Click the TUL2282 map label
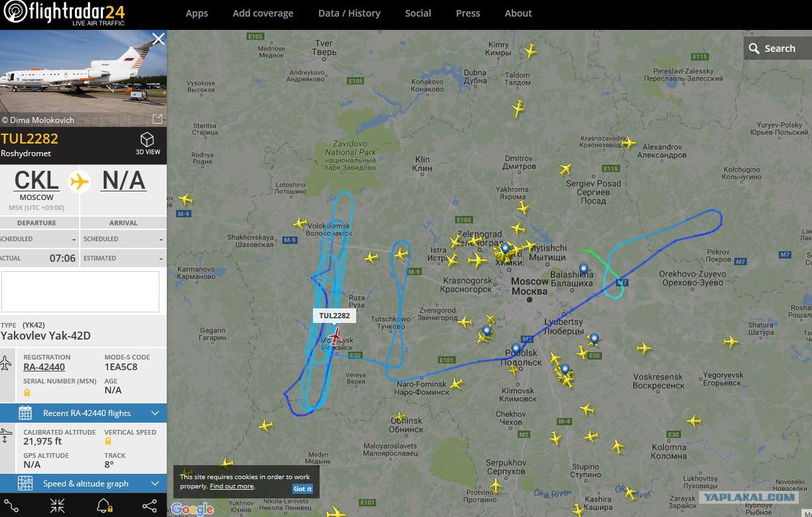The width and height of the screenshot is (812, 517). point(334,316)
